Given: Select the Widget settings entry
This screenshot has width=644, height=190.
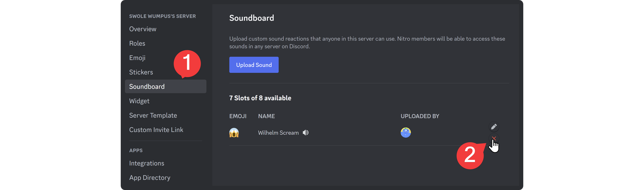Looking at the screenshot, I should [139, 101].
